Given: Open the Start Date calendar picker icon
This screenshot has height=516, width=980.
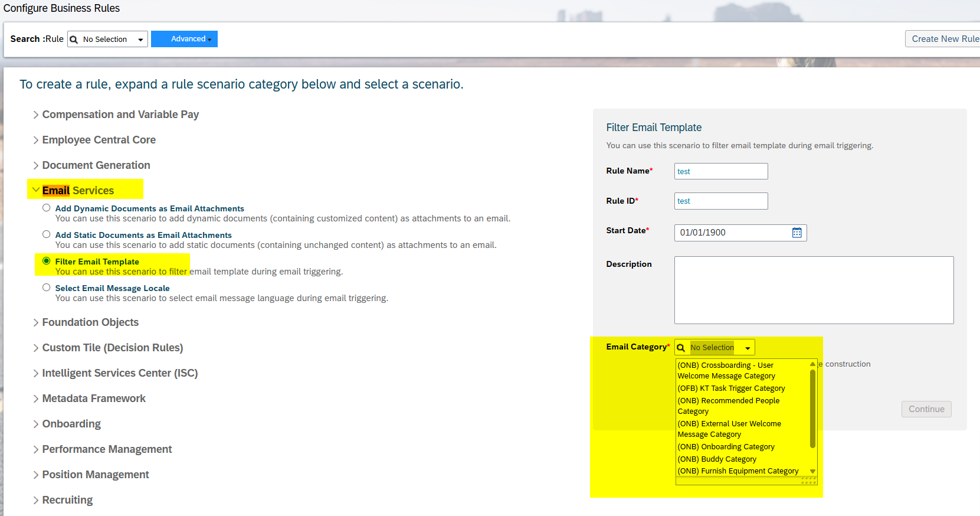Looking at the screenshot, I should (x=797, y=233).
